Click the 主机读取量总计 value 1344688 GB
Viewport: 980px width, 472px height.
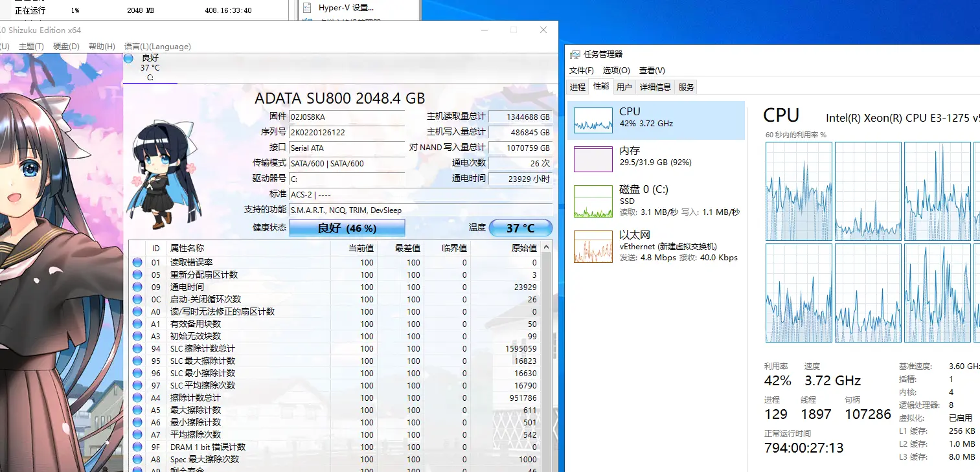point(521,117)
